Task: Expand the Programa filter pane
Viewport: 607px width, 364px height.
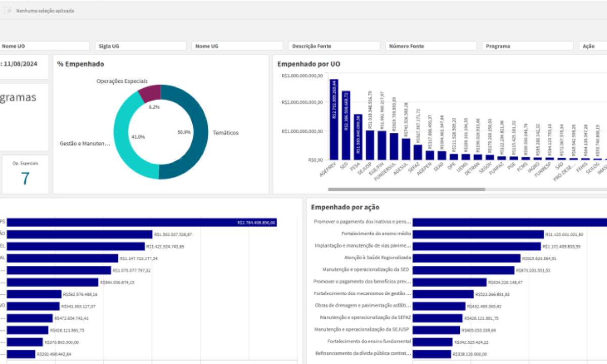Action: click(528, 46)
